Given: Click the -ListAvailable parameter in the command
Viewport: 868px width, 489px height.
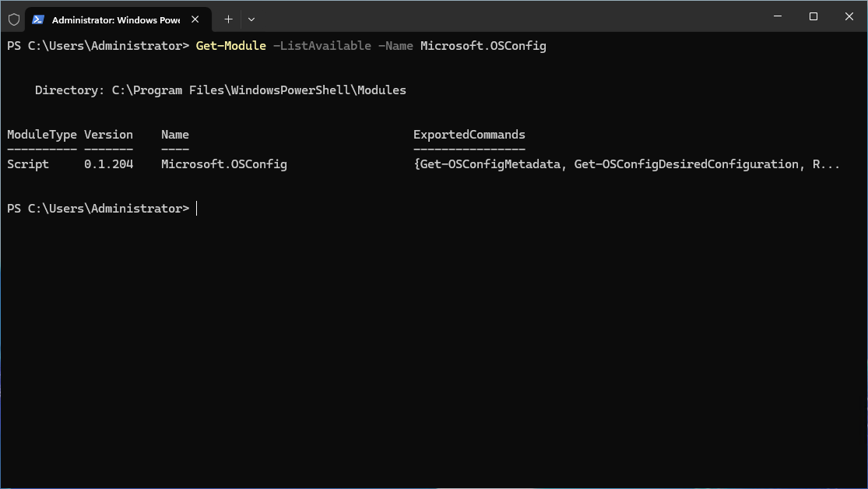Looking at the screenshot, I should (x=322, y=46).
